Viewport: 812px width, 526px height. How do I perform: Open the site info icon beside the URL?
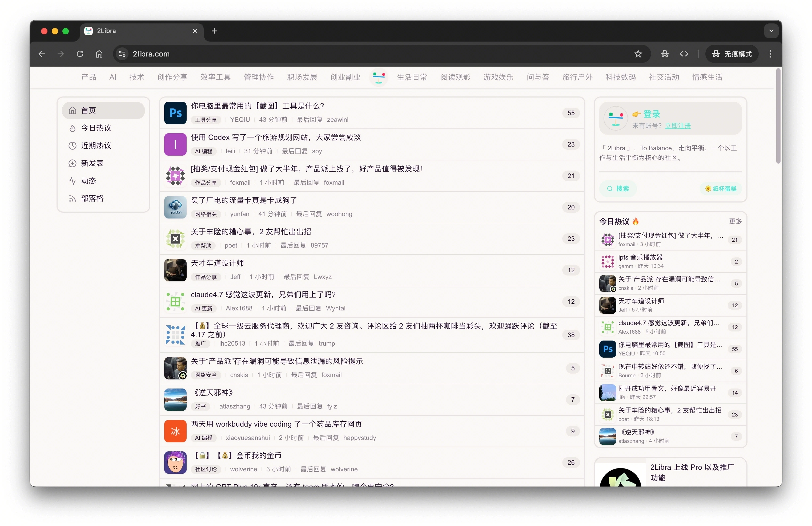tap(122, 54)
